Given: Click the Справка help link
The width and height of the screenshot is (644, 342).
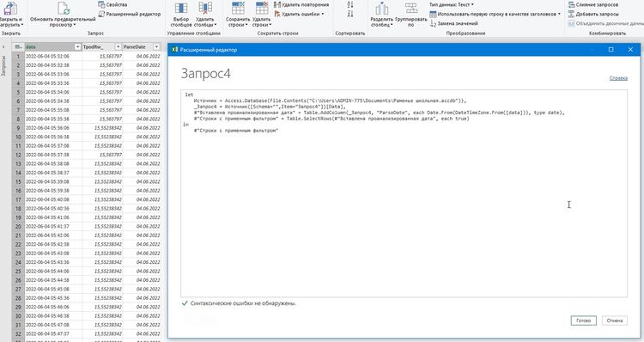Looking at the screenshot, I should click(x=618, y=77).
